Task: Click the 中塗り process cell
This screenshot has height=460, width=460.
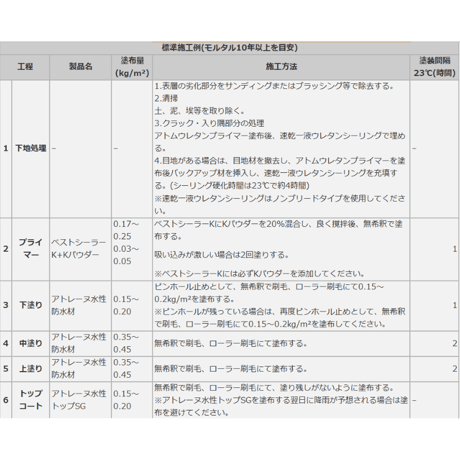Action: coord(31,343)
